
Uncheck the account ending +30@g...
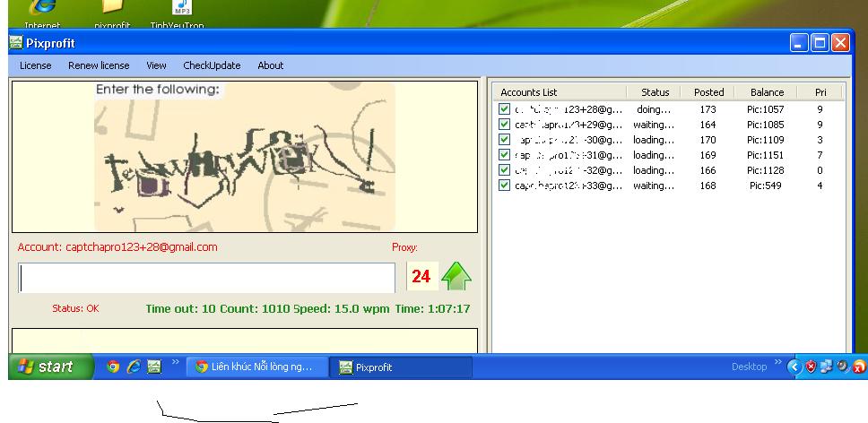(504, 139)
